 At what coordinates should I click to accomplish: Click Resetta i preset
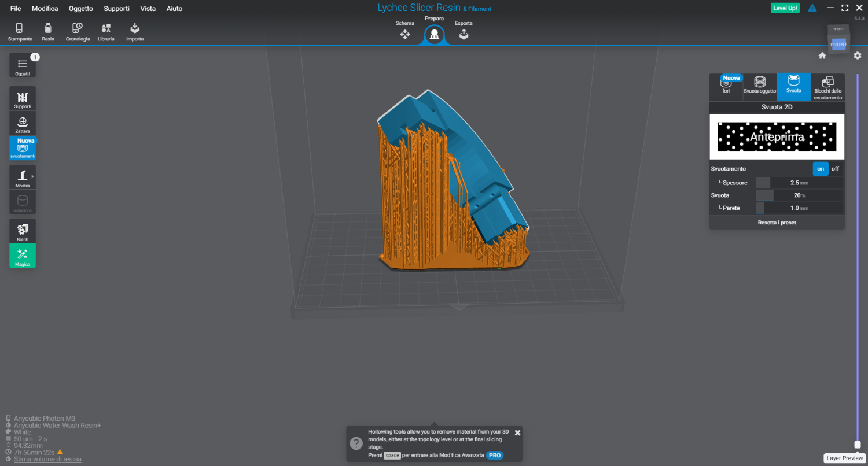pos(777,223)
